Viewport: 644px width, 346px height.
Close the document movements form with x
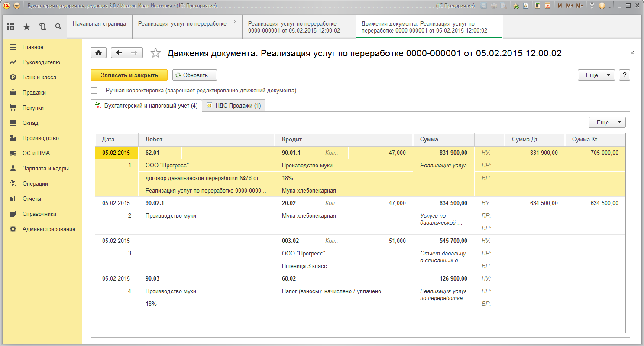(632, 52)
